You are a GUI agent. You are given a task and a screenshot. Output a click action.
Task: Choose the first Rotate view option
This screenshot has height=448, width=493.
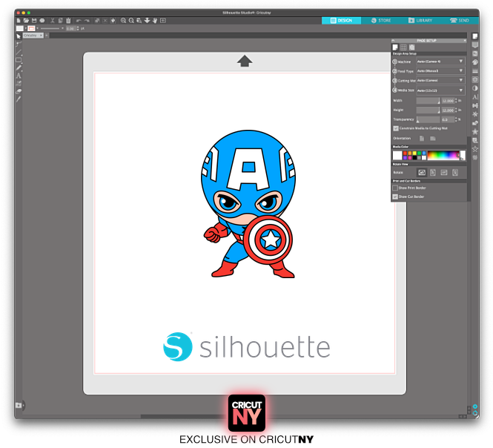coord(422,172)
